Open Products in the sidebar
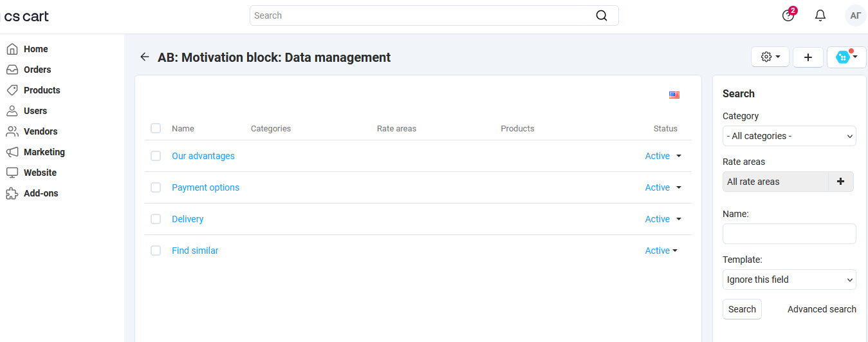868x342 pixels. point(42,90)
